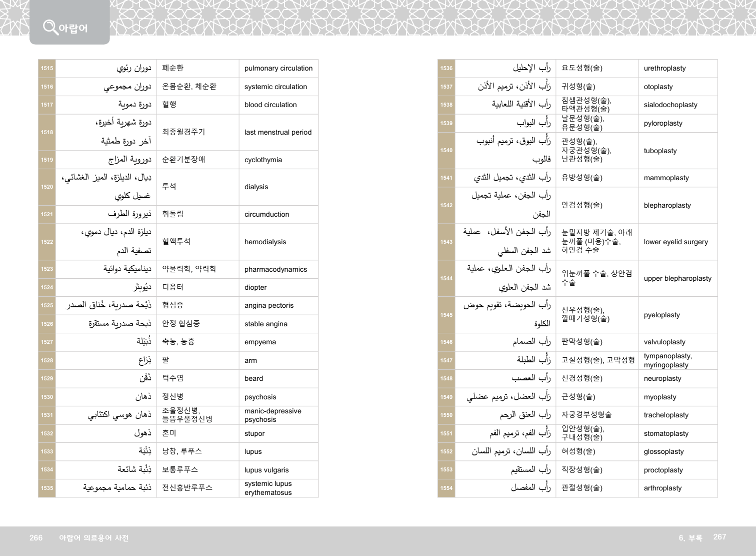Select the Korean term 자궁경부성형술
The height and width of the screenshot is (556, 756).
tap(586, 415)
